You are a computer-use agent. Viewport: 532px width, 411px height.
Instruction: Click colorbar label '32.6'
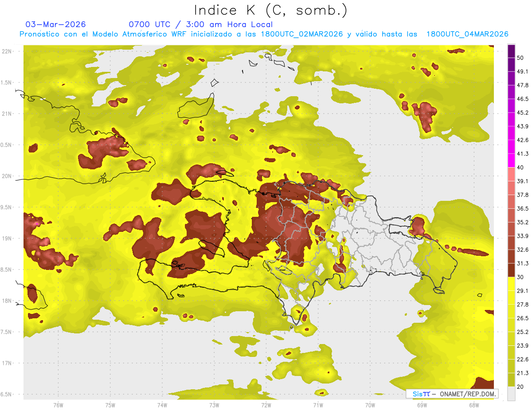pyautogui.click(x=523, y=250)
